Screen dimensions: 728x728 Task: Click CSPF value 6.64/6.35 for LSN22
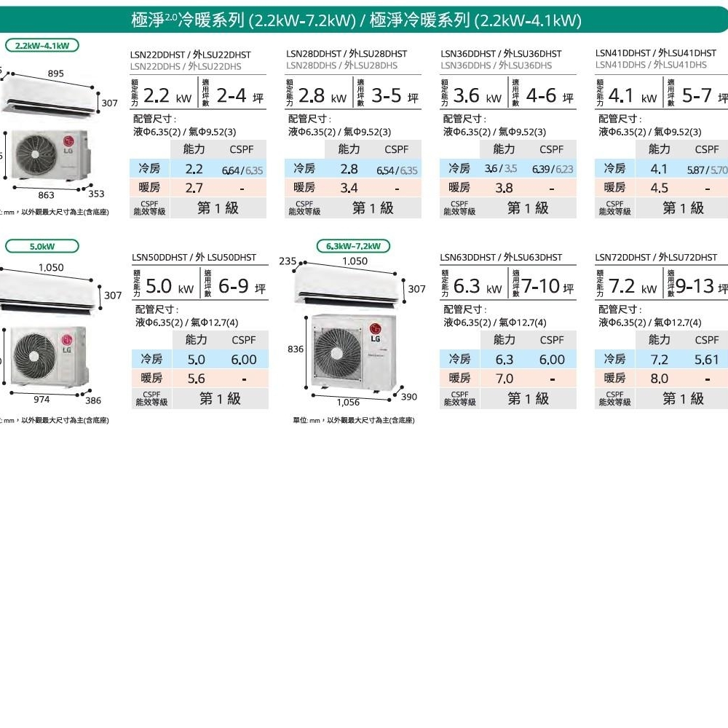coord(242,170)
